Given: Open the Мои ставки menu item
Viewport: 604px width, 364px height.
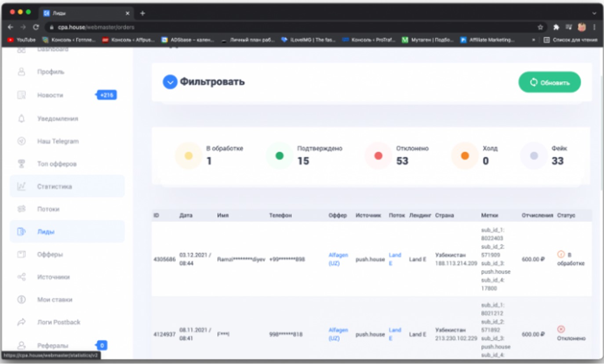Looking at the screenshot, I should 55,299.
